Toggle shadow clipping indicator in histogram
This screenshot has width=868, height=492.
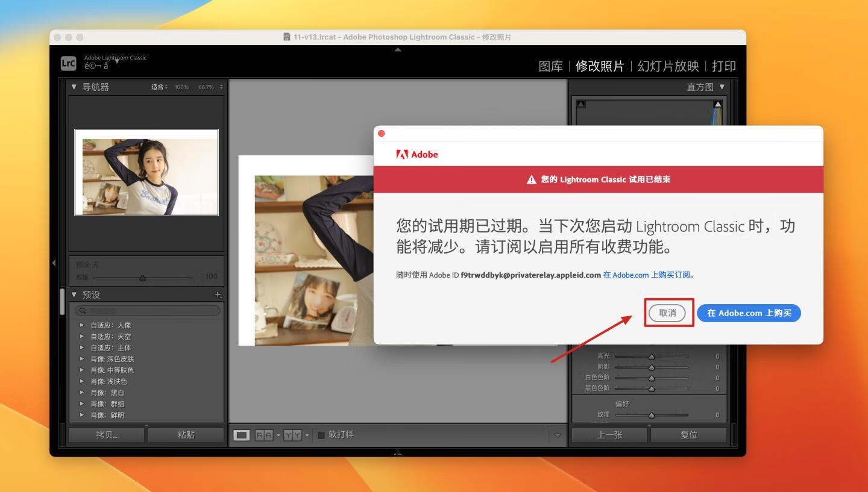tap(581, 104)
